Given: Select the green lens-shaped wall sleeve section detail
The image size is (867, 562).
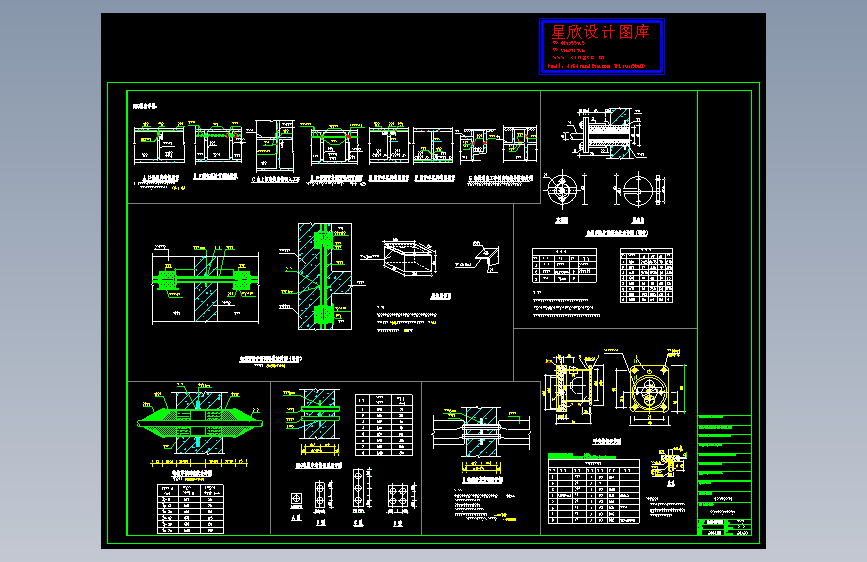Looking at the screenshot, I should 200,423.
